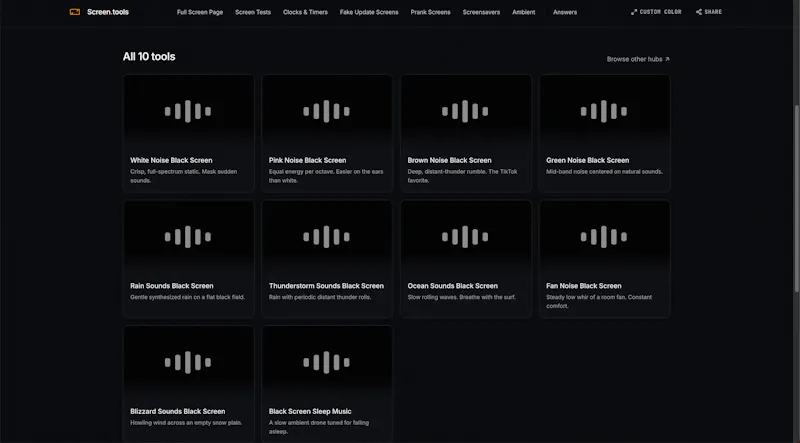Open the Full Screen Page menu
Screen dimensions: 800x443
pos(200,12)
